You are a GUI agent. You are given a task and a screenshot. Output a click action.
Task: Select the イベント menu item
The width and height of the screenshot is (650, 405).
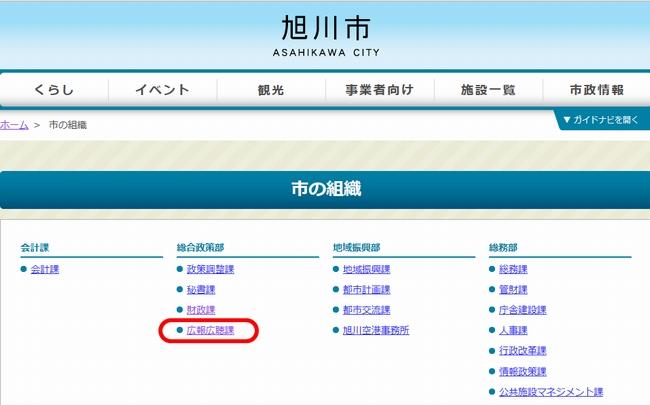click(x=162, y=90)
